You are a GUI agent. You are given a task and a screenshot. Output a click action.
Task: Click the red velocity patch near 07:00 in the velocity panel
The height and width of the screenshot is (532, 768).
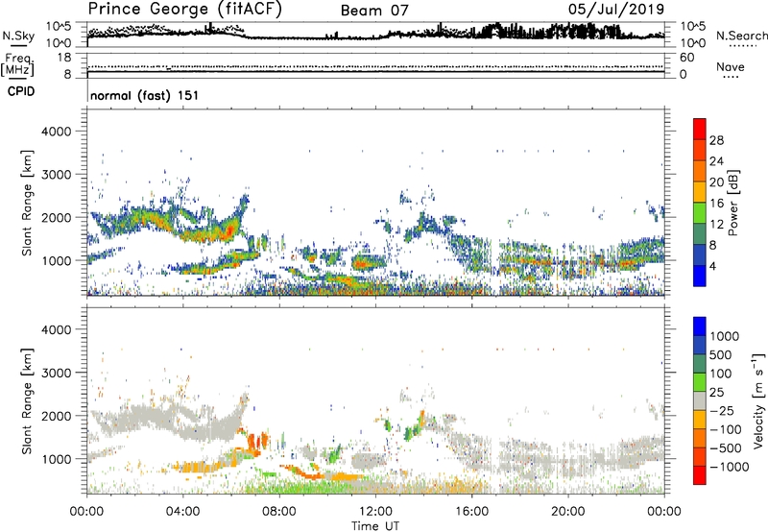253,441
